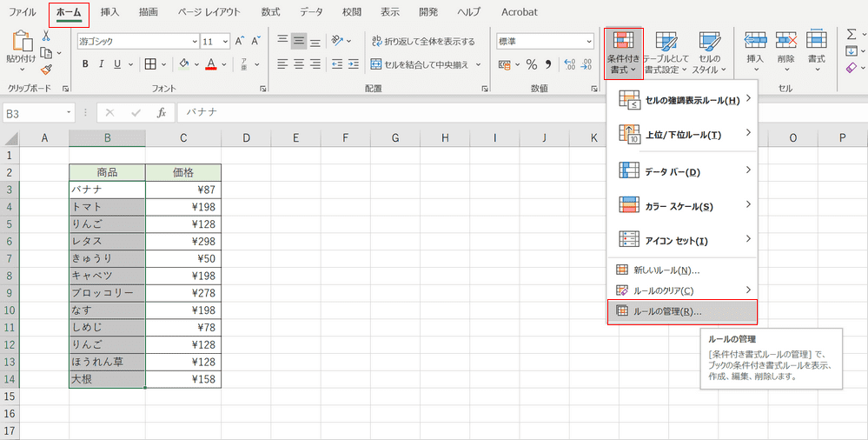Screen dimensions: 868x440
Task: Click the 書式 cells icon
Action: [x=817, y=40]
